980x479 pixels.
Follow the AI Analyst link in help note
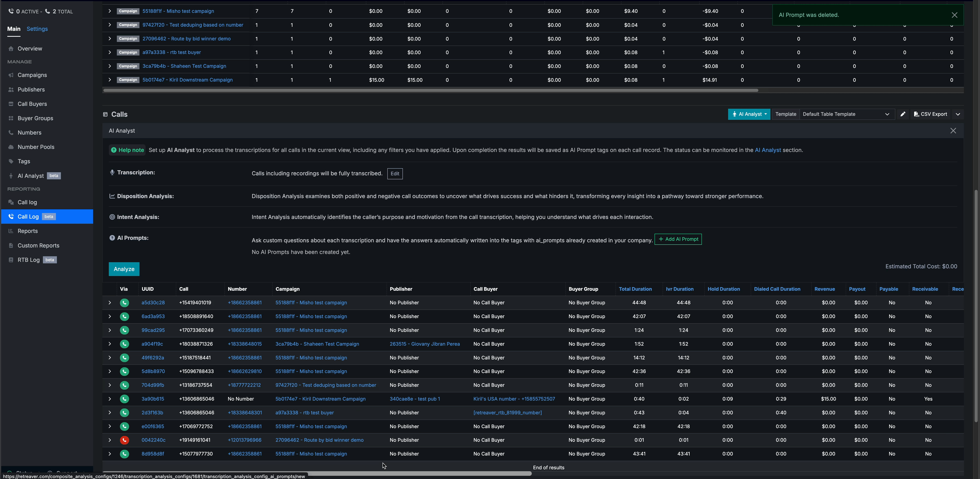click(x=767, y=150)
